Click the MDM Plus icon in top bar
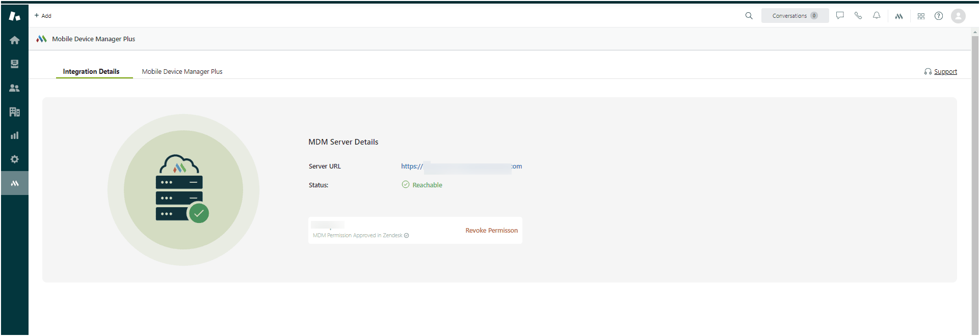 tap(899, 16)
